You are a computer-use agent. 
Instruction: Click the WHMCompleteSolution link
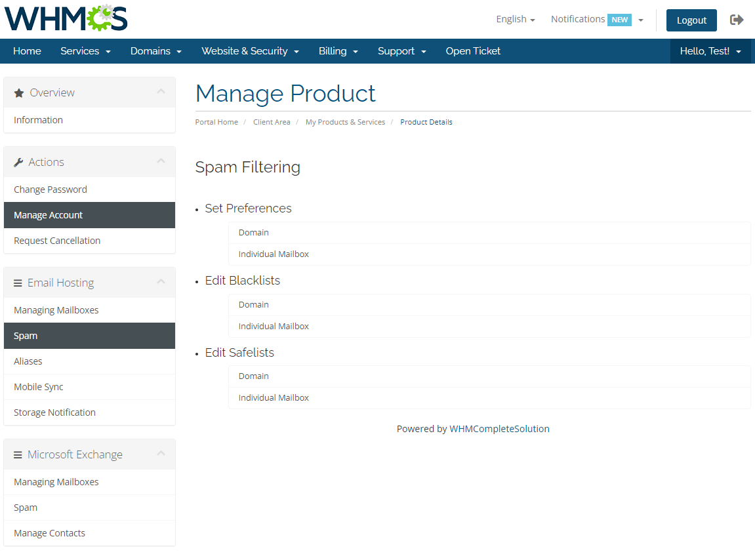(499, 429)
